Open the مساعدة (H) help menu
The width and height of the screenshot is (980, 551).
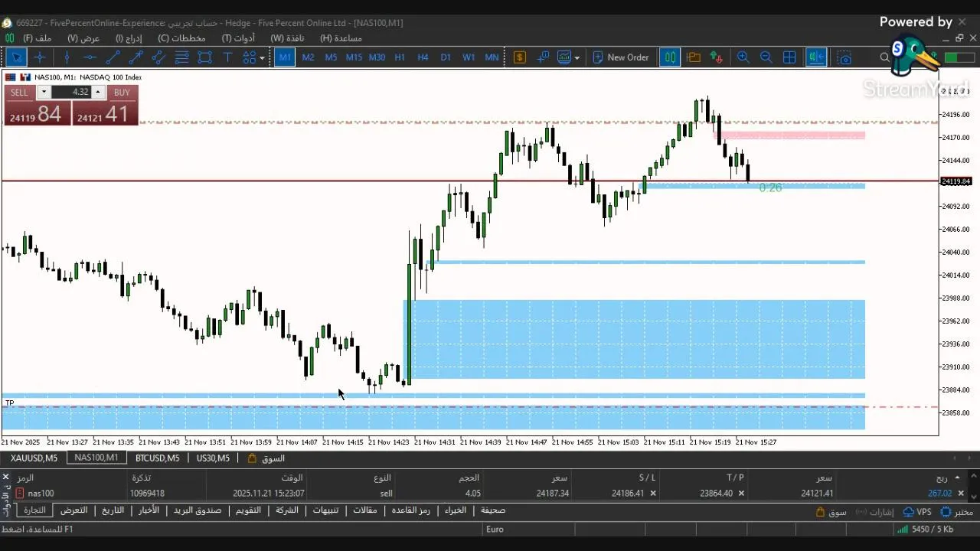(x=341, y=37)
